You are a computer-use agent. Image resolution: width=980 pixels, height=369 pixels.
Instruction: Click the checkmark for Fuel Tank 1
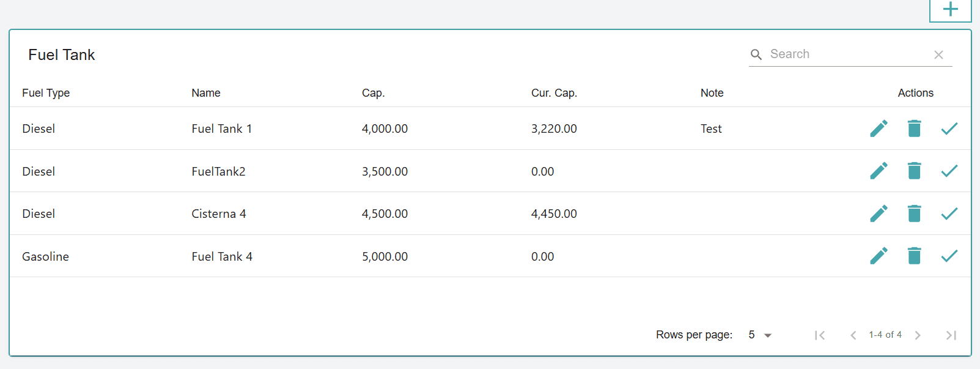[949, 129]
